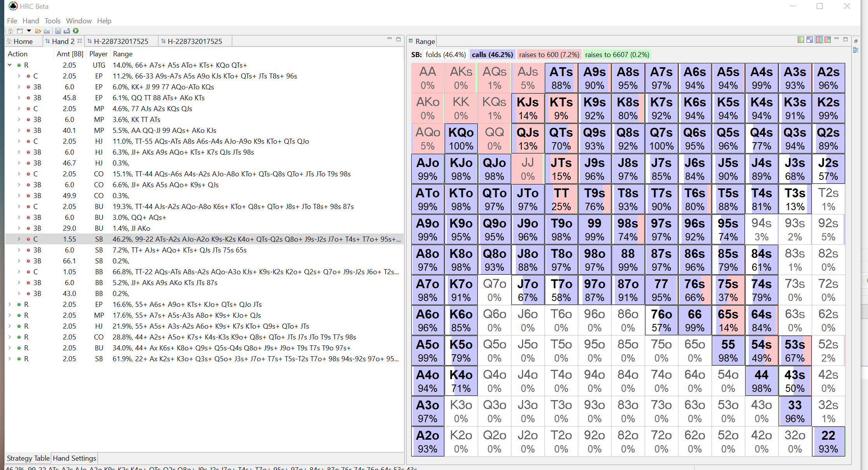This screenshot has width=868, height=470.
Task: Expand the EP raise 16.6% row
Action: coord(10,305)
